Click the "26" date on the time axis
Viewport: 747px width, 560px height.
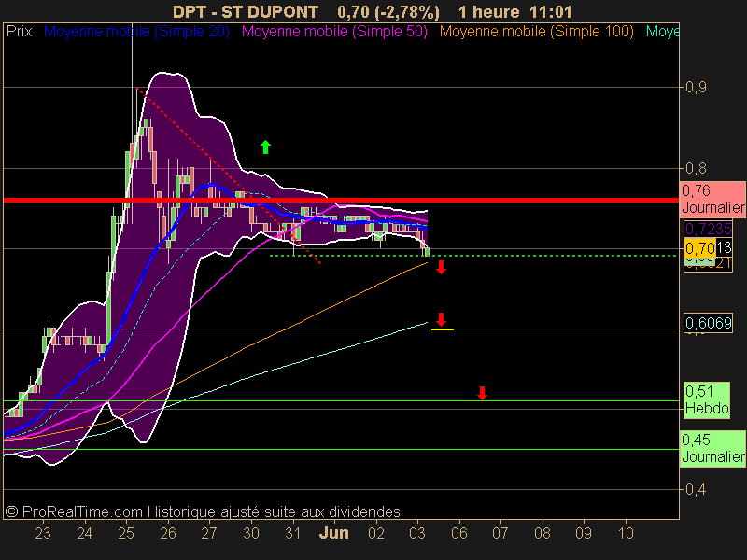168,533
